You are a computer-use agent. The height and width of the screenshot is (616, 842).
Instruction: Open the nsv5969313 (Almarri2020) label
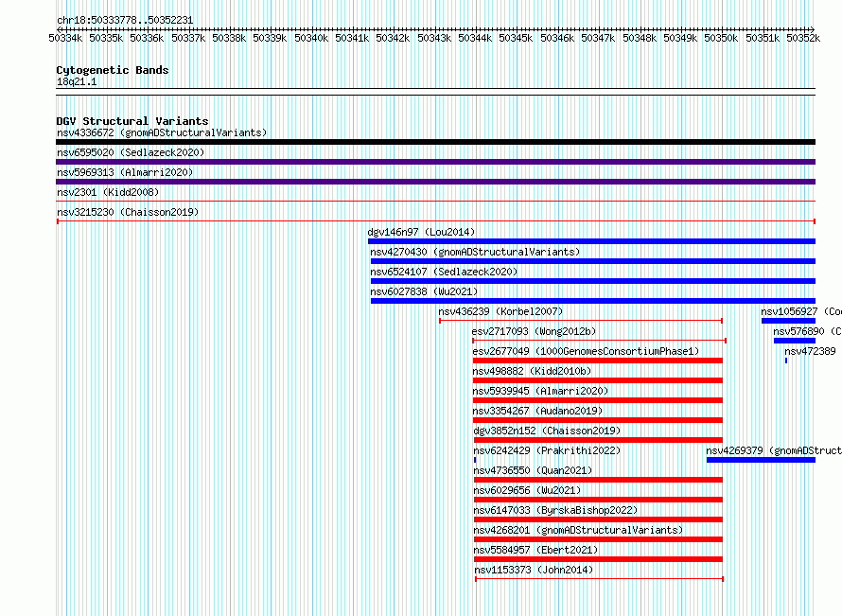[x=125, y=172]
